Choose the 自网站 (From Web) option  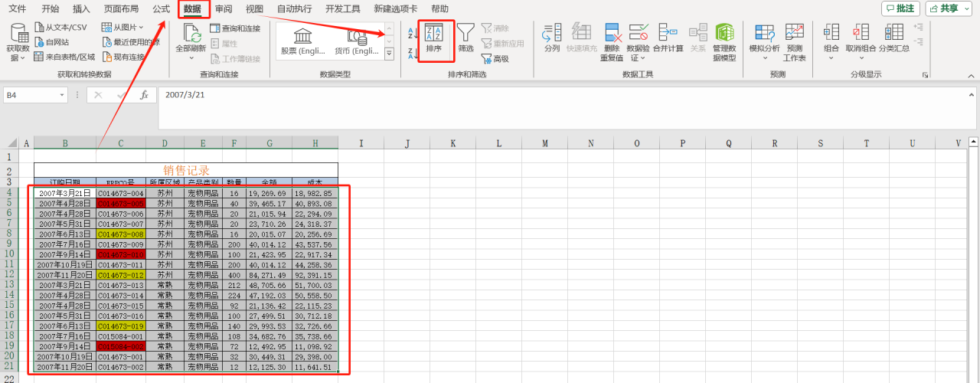(x=51, y=42)
